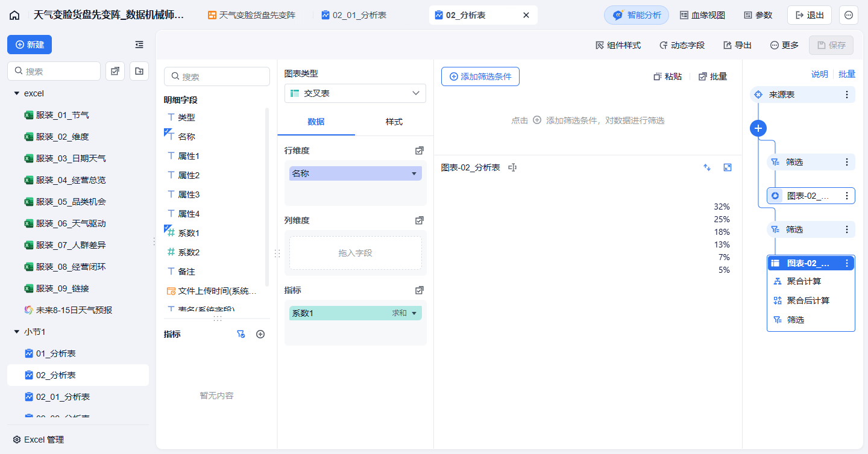Focus the field search box above 明细字段
868x454 pixels.
217,76
